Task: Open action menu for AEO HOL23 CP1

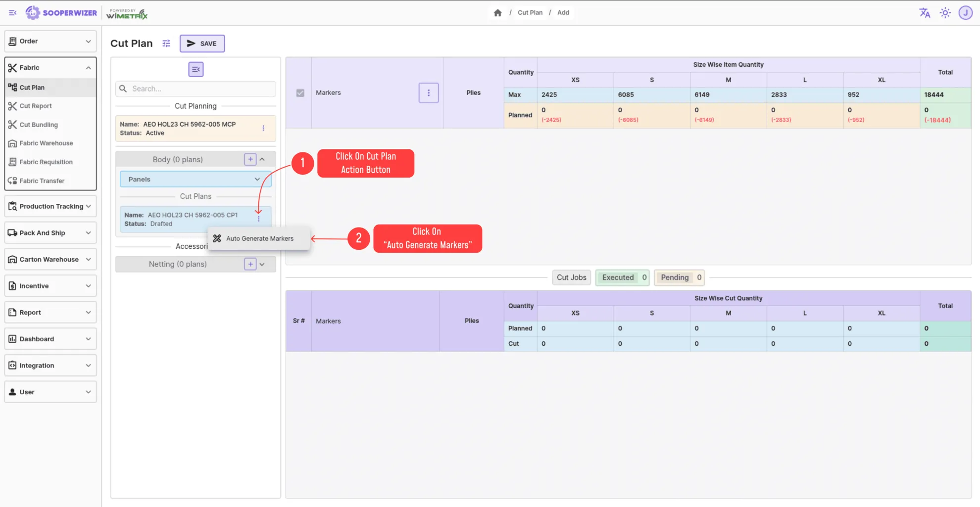Action: 258,219
